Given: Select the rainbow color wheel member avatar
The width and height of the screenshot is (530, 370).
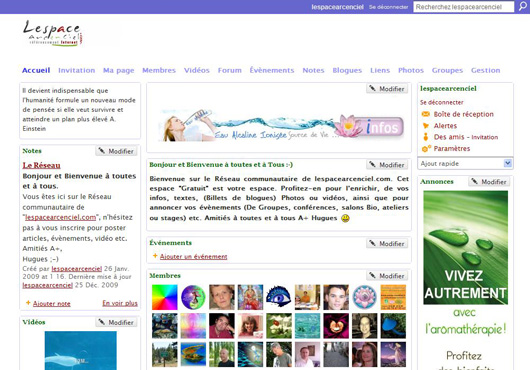Looking at the screenshot, I should (165, 297).
